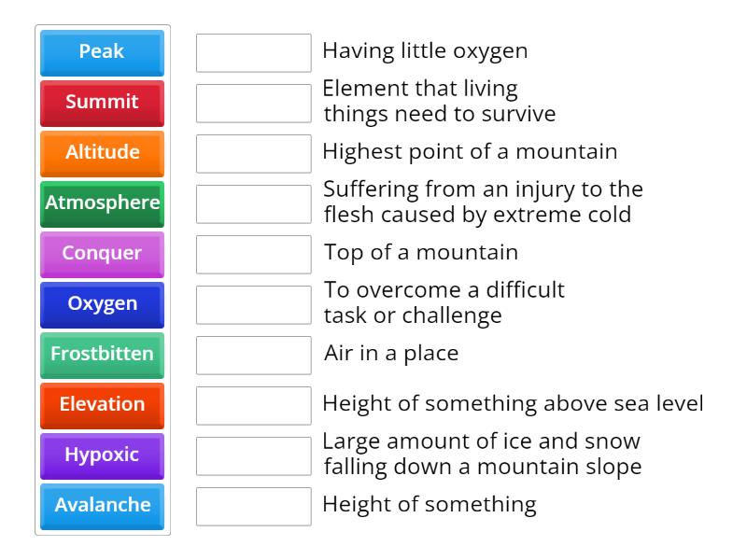Screen dimensions: 747x560
Task: Select answer slot for 'Large amount of ice and snow'
Action: click(254, 456)
